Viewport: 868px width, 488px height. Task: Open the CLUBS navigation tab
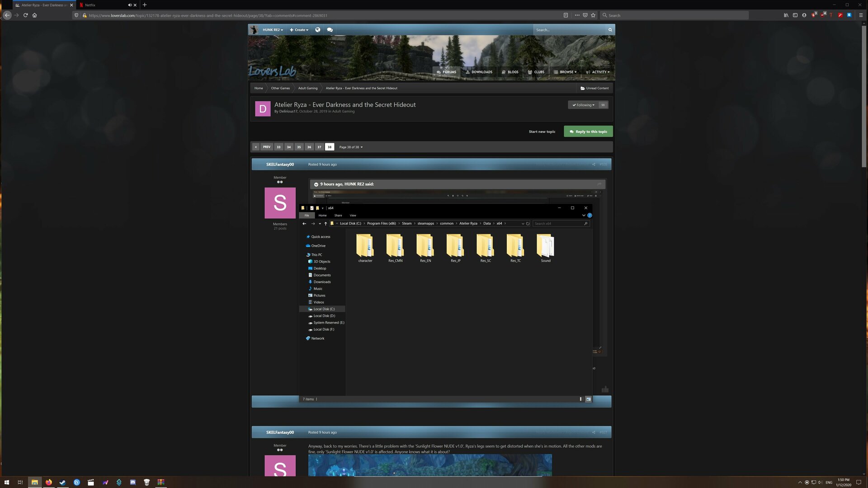click(x=536, y=72)
